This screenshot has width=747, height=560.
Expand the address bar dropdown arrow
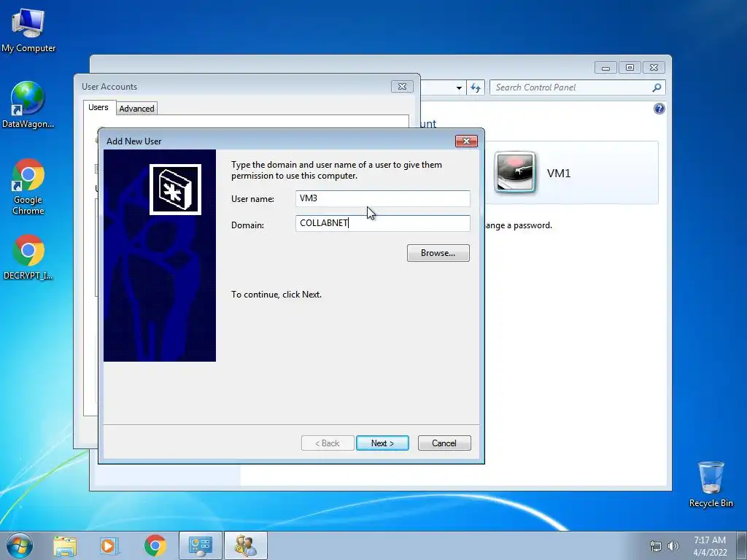(459, 87)
